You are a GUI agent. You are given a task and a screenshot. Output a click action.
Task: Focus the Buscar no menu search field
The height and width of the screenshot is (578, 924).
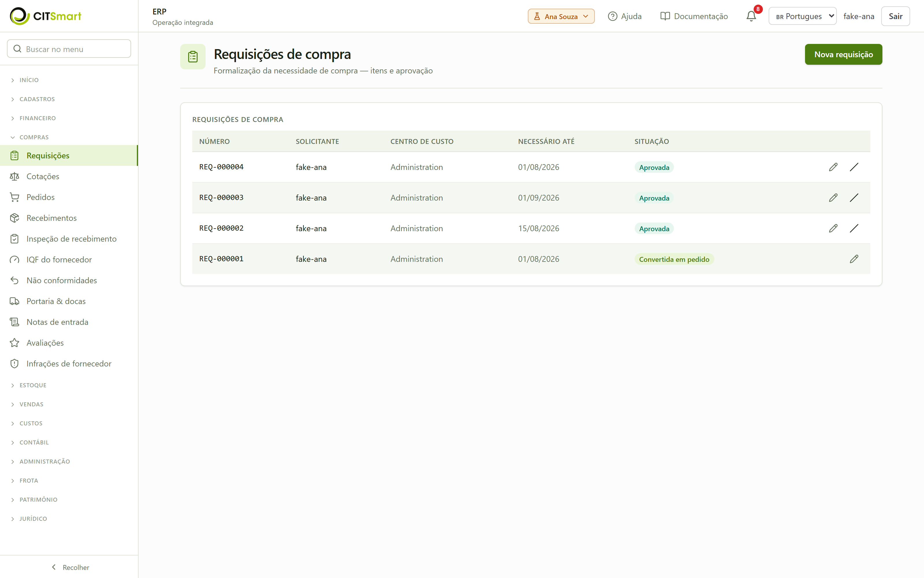[69, 49]
